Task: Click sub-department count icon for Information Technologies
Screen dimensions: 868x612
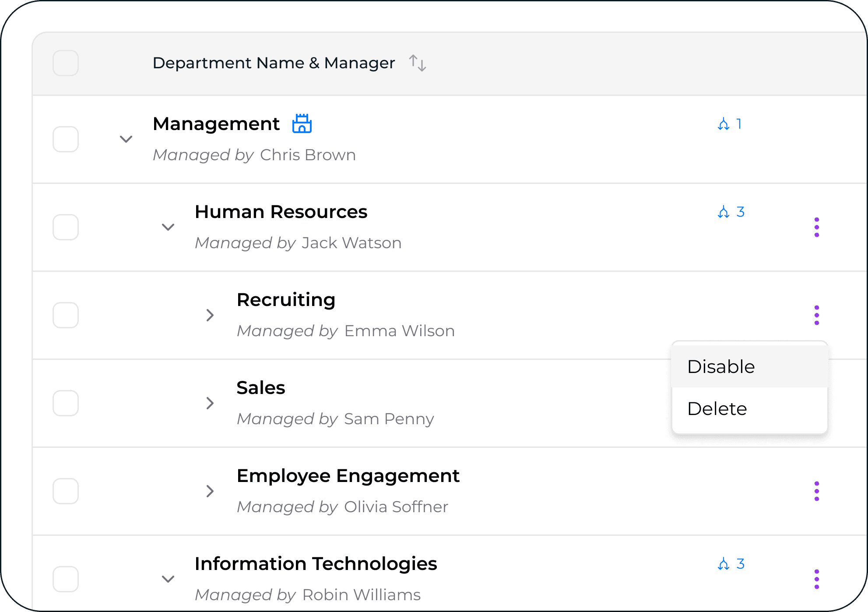Action: [724, 564]
